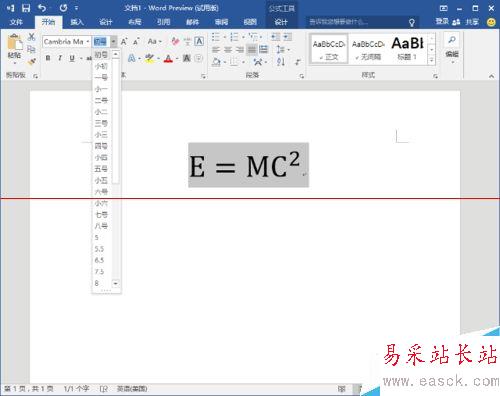Cut selection with scissors icon
Image resolution: width=500 pixels, height=396 pixels.
[x=31, y=37]
